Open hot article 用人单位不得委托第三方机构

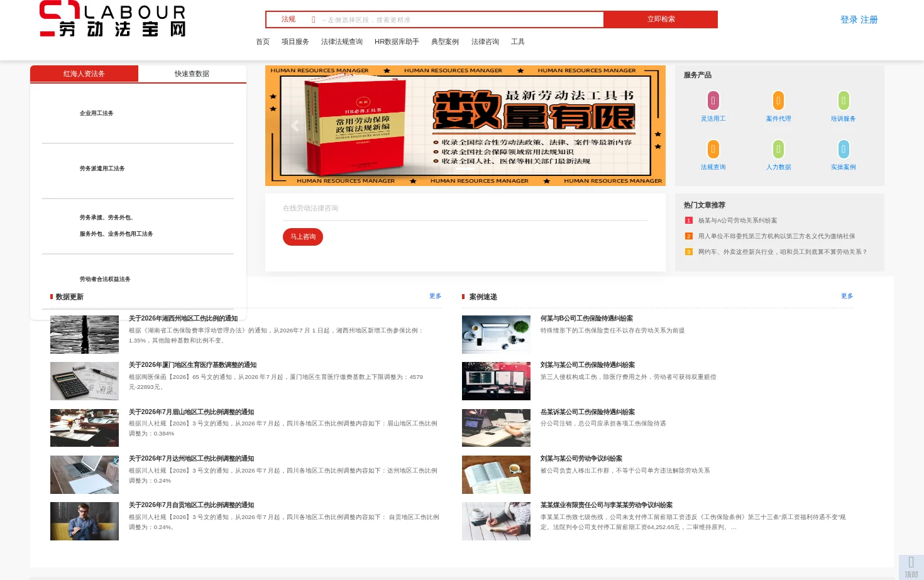(777, 236)
